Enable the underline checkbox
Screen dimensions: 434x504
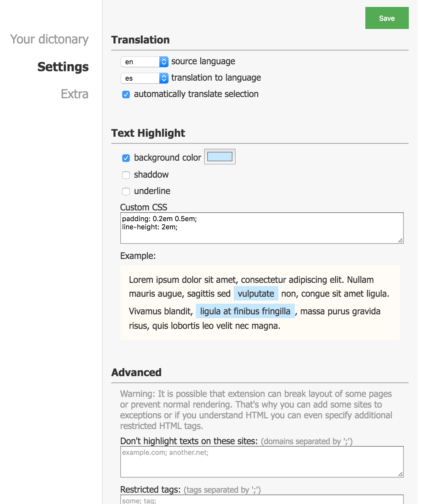tap(126, 192)
